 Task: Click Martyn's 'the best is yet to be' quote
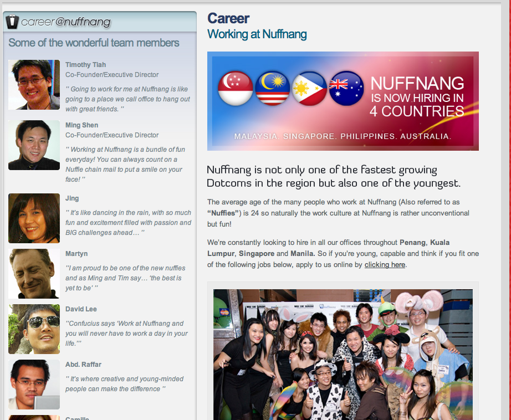pos(125,278)
